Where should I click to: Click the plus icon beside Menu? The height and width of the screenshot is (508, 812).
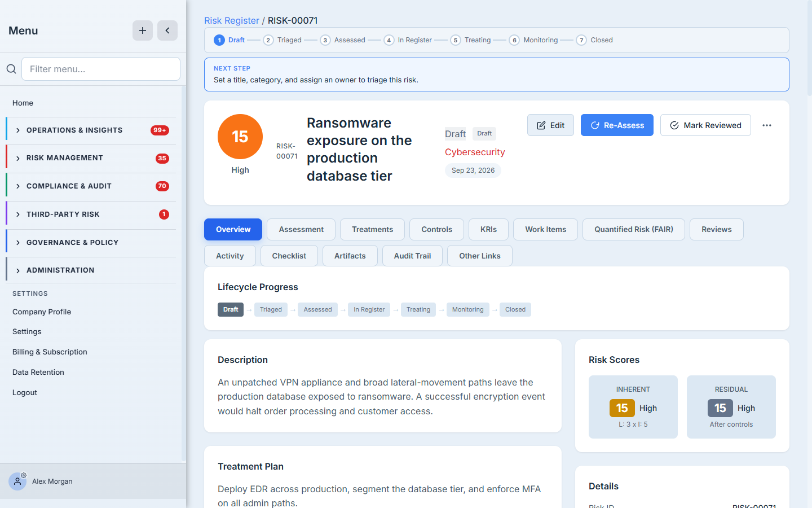pyautogui.click(x=143, y=30)
